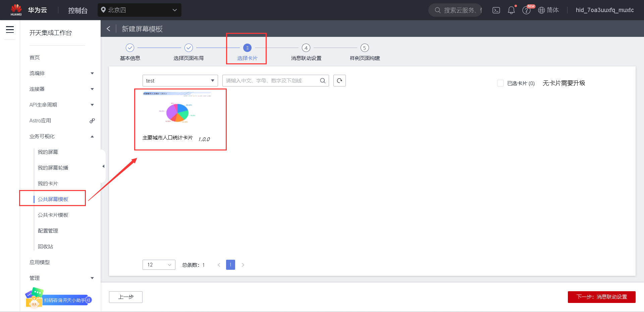Screen dimensions: 644x312
Task: Open 我的卡片 in the sidebar
Action: point(48,184)
